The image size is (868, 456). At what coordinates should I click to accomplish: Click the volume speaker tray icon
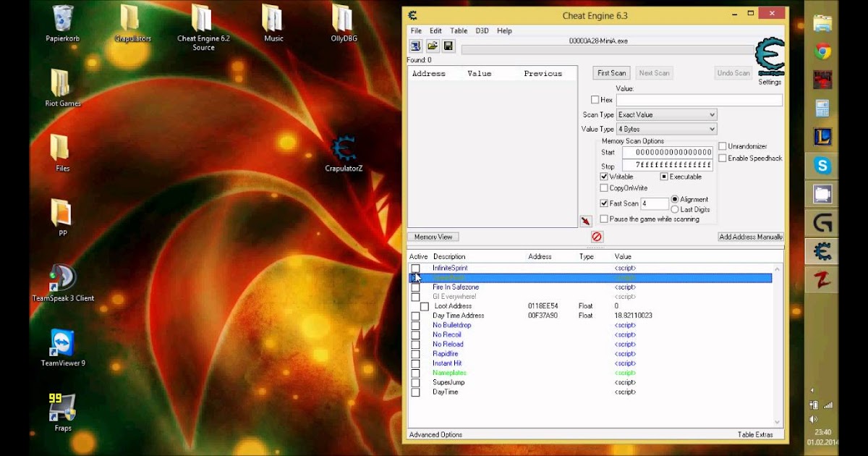[x=814, y=419]
